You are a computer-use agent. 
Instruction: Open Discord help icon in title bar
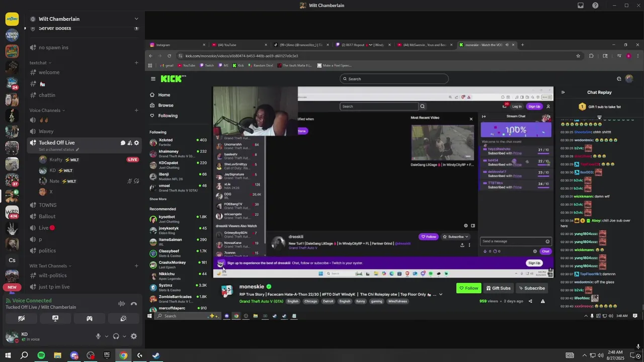click(596, 6)
